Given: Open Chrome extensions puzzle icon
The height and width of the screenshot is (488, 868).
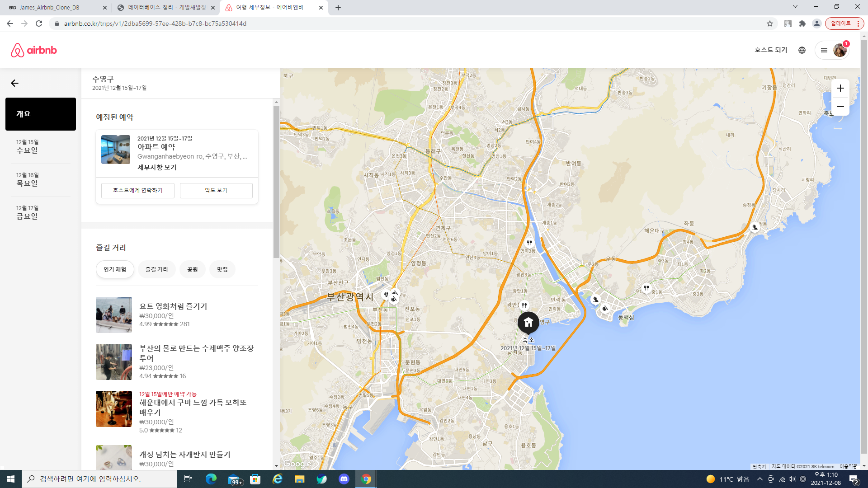Looking at the screenshot, I should coord(802,23).
